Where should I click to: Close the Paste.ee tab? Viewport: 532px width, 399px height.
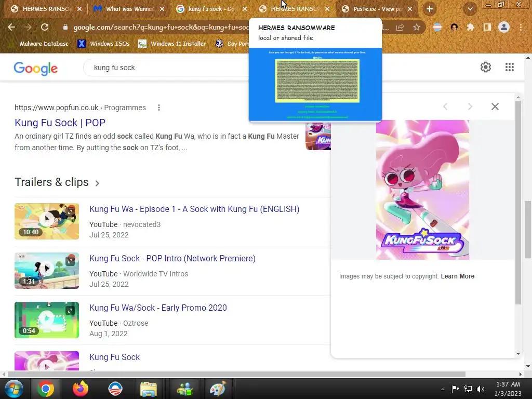410,9
